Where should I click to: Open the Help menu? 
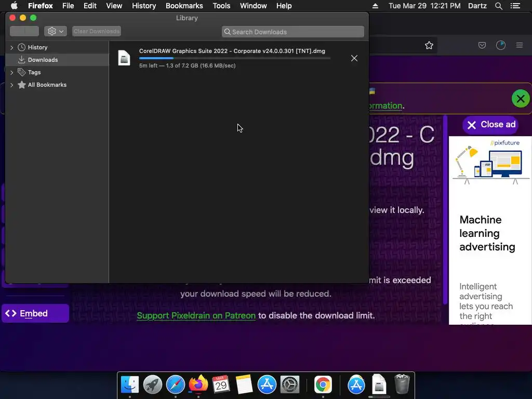(284, 6)
